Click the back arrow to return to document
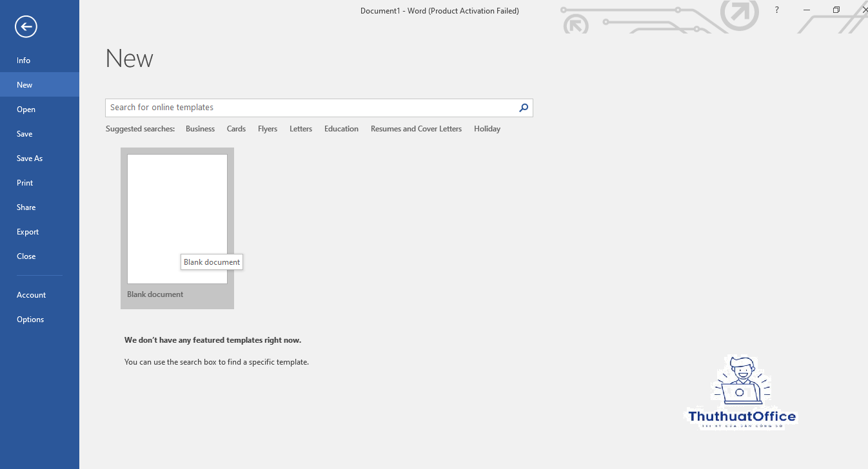 26,26
